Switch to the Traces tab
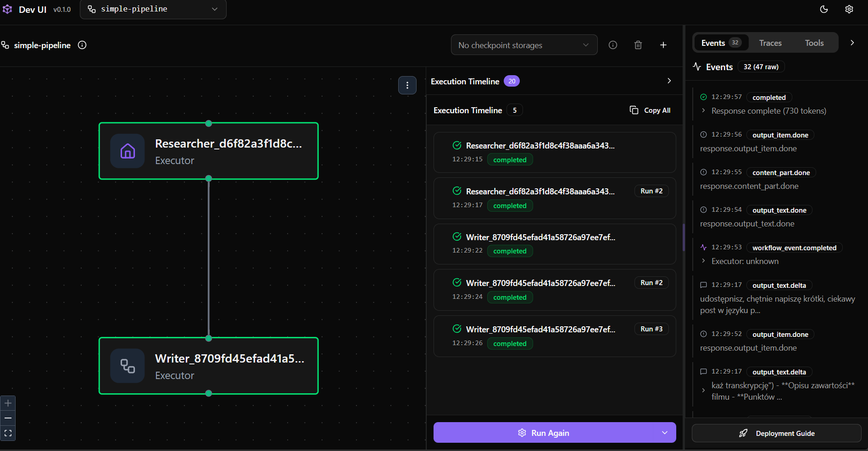Screen dimensions: 868x451 point(770,43)
